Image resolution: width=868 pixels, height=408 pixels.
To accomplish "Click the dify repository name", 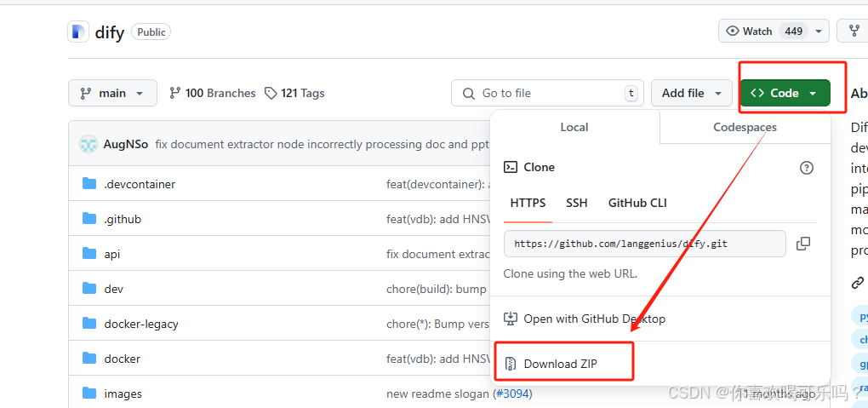I will pyautogui.click(x=110, y=32).
